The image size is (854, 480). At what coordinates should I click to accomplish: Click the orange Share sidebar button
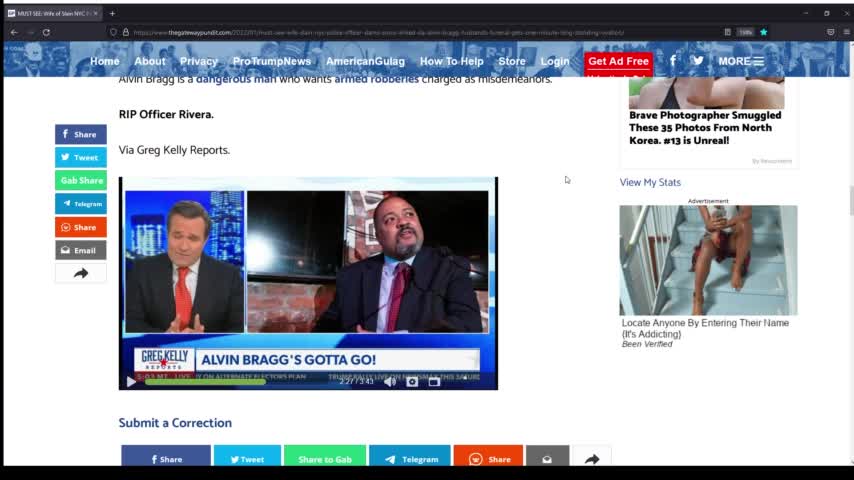coord(81,227)
